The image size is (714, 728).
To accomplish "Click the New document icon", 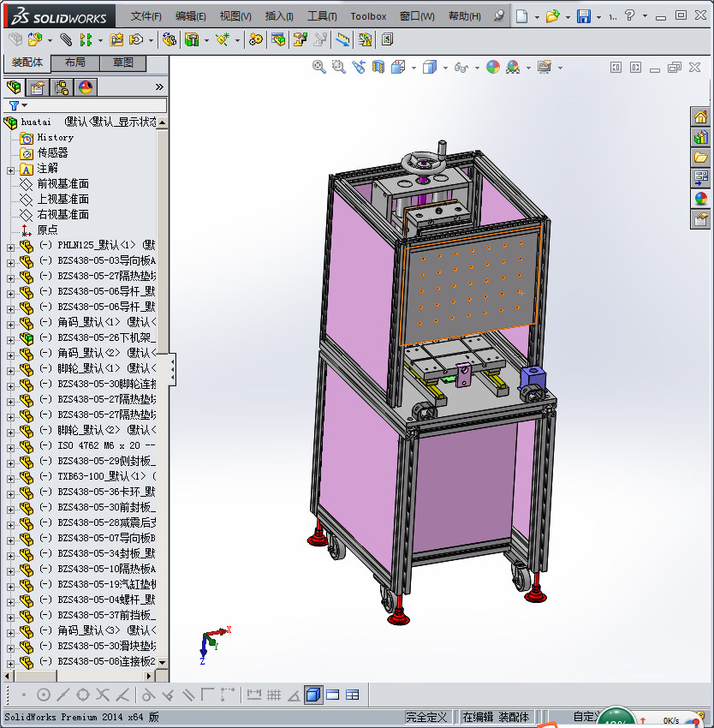I will [522, 16].
